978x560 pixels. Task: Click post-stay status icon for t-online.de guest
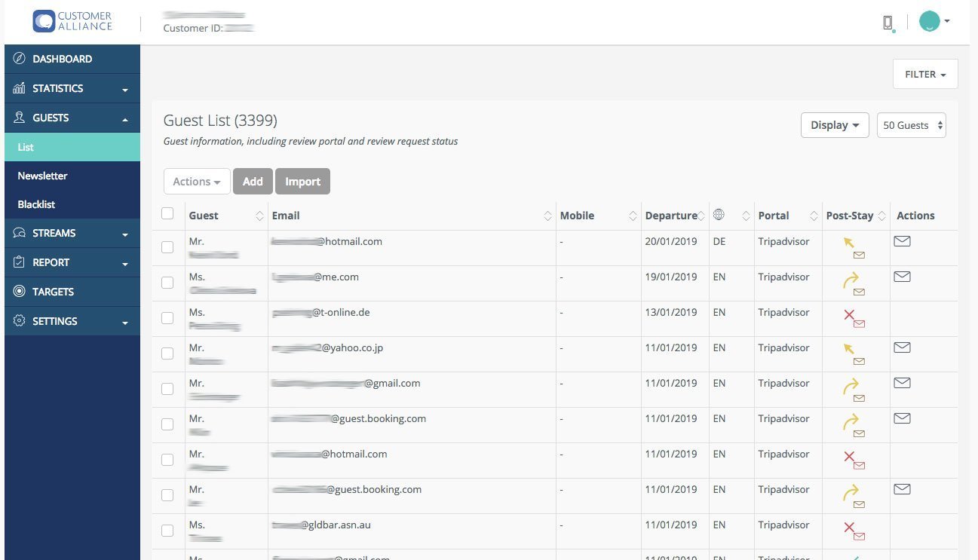coord(854,320)
